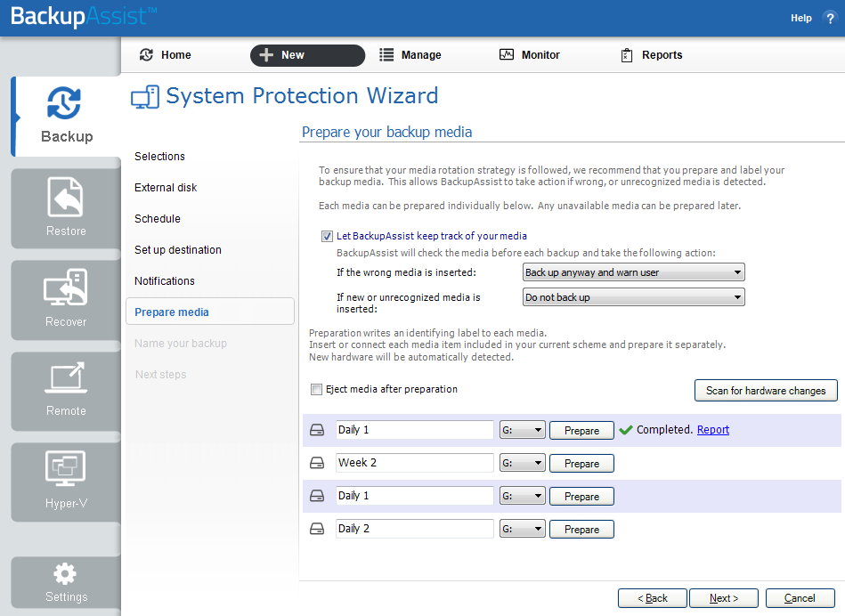Click the Week 2 media name field
The width and height of the screenshot is (845, 616).
[x=414, y=463]
